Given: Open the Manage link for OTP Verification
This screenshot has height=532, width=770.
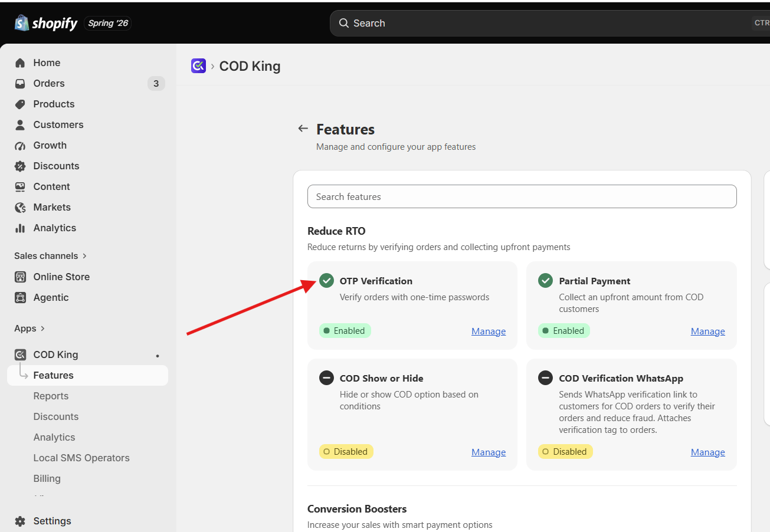Looking at the screenshot, I should (x=489, y=331).
